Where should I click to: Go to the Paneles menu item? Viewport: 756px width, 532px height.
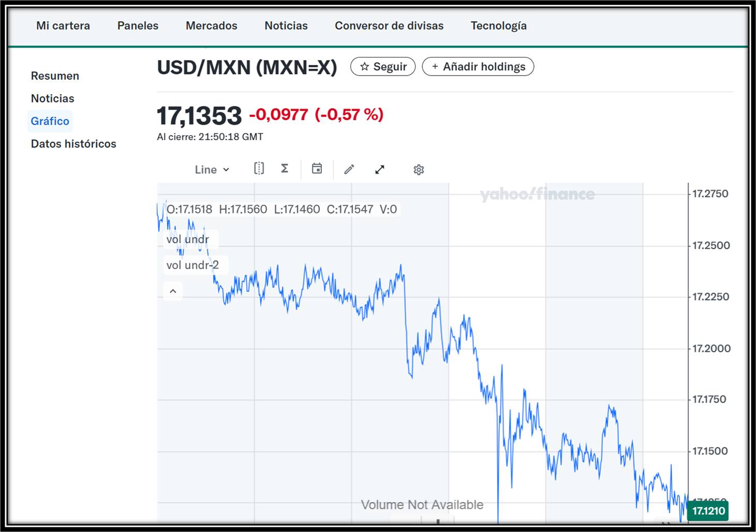(x=138, y=26)
